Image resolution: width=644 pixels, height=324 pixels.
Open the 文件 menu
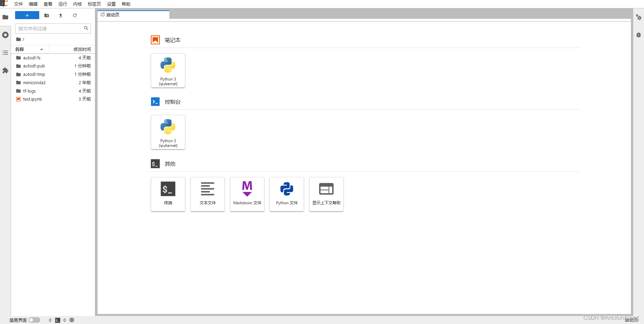tap(18, 4)
